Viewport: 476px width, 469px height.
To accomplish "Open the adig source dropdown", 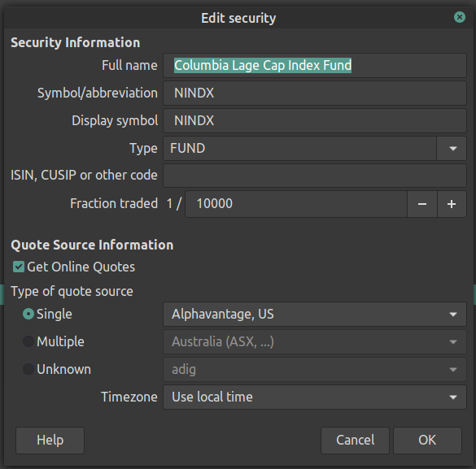I will click(x=315, y=369).
